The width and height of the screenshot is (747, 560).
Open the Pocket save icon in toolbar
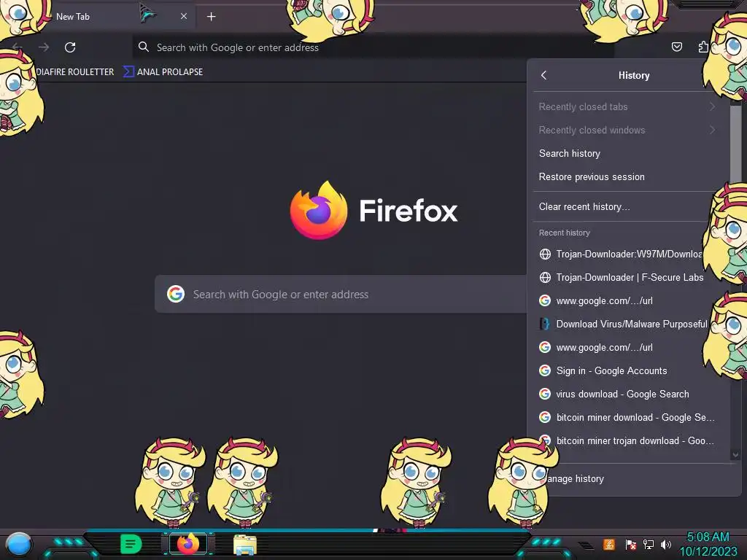coord(676,47)
